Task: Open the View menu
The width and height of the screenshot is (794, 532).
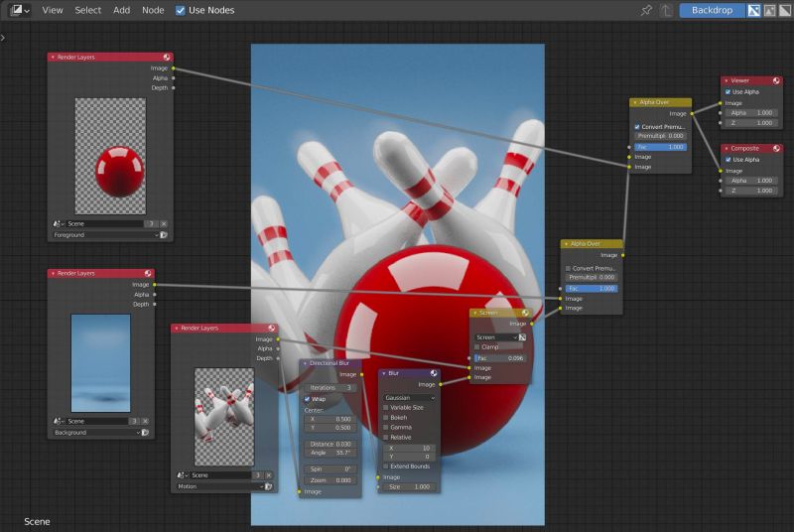Action: point(53,10)
